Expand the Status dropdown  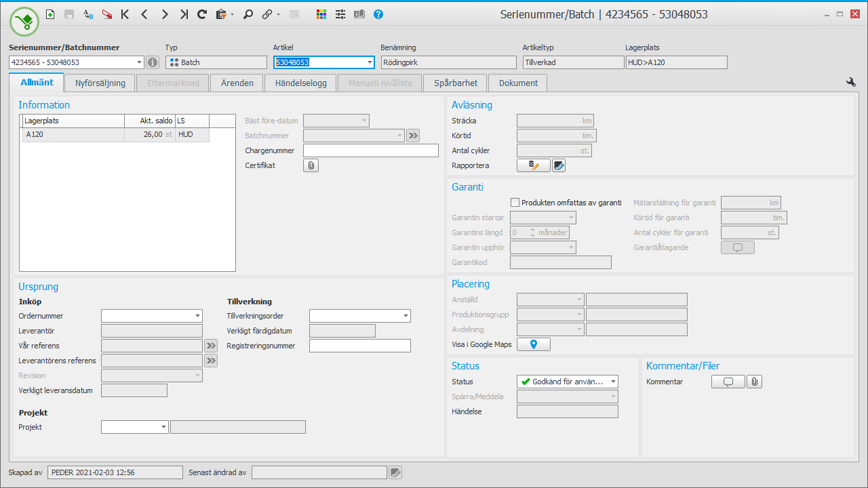[x=612, y=382]
